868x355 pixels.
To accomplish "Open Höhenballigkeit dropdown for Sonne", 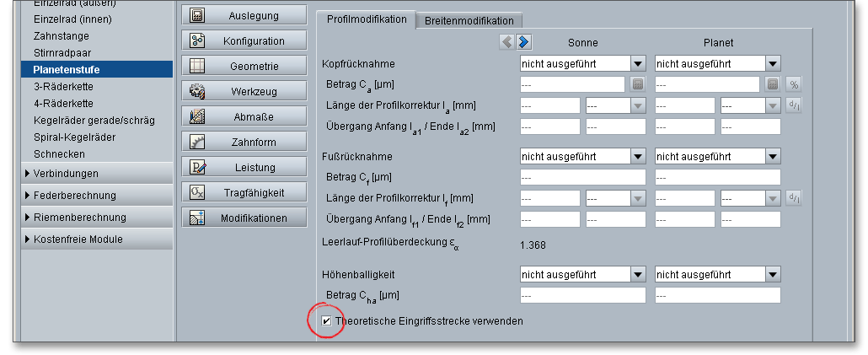I will [638, 274].
